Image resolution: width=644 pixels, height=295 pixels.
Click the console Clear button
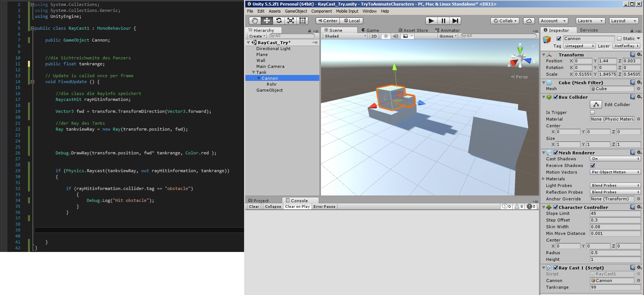254,207
